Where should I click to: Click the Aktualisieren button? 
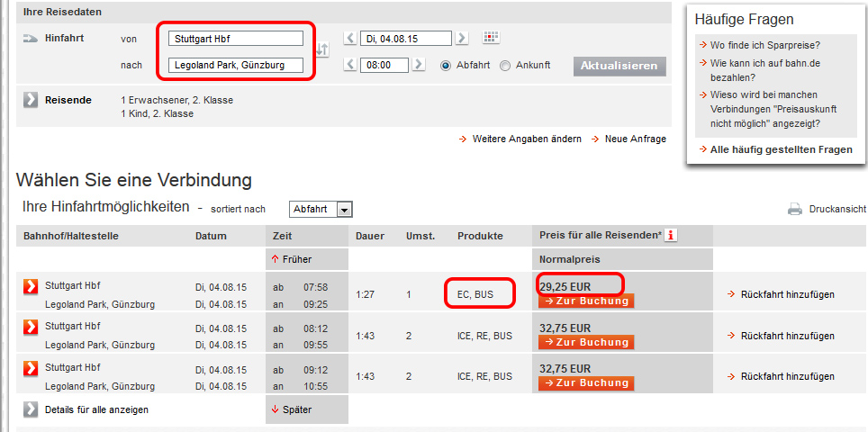[619, 66]
